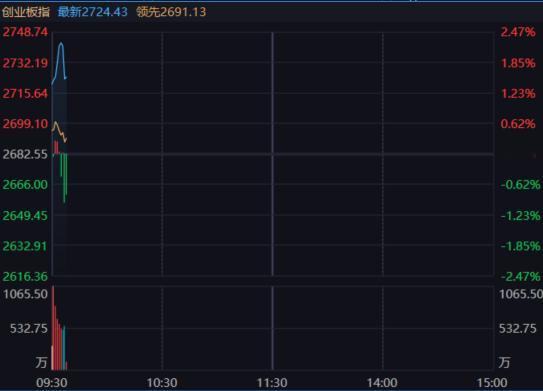
Task: Click the -2.47% bottom percentage label
Action: click(x=520, y=276)
